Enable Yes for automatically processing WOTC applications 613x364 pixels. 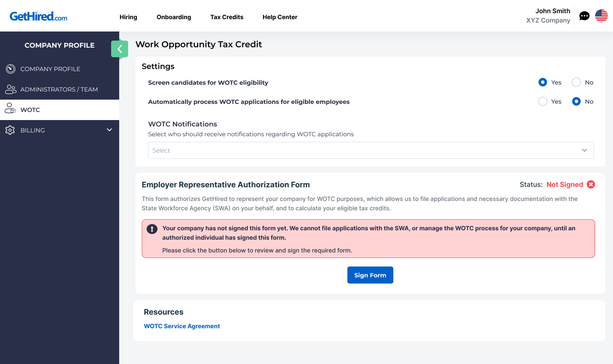point(543,101)
